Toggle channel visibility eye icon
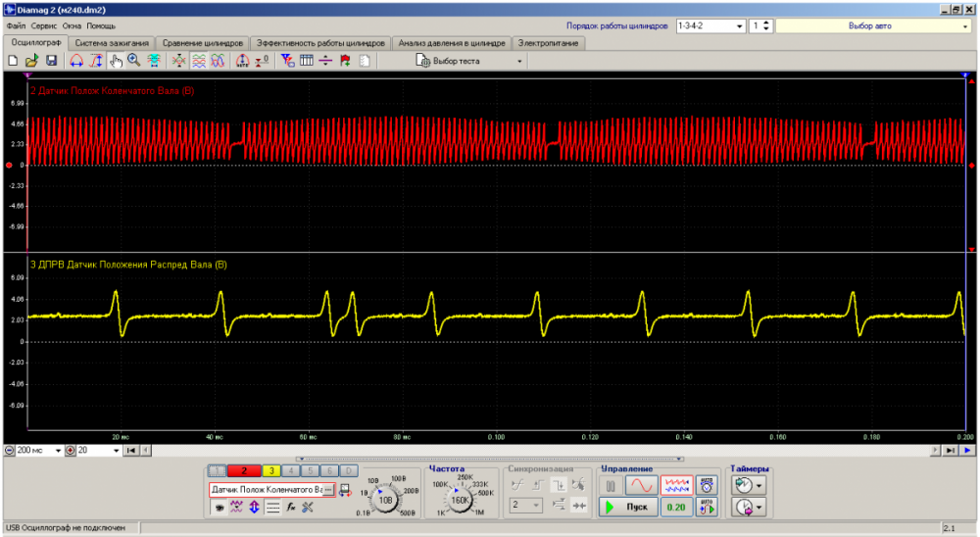This screenshot has height=537, width=980. pyautogui.click(x=218, y=507)
